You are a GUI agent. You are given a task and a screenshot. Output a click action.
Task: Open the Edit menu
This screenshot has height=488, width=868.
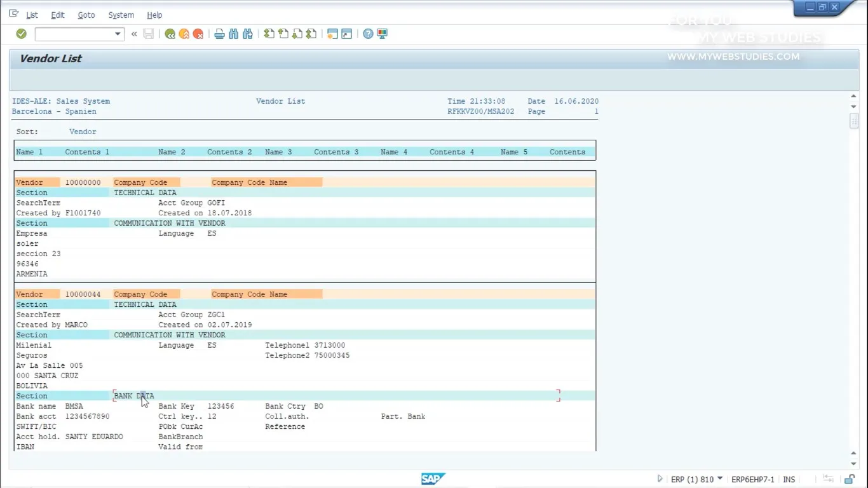tap(58, 15)
